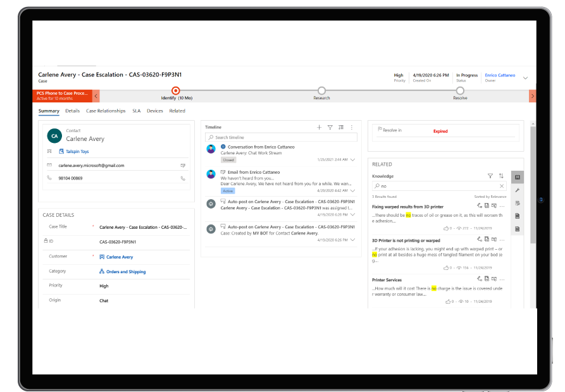Click the Timeline sort order icon
This screenshot has height=392, width=565.
(341, 128)
